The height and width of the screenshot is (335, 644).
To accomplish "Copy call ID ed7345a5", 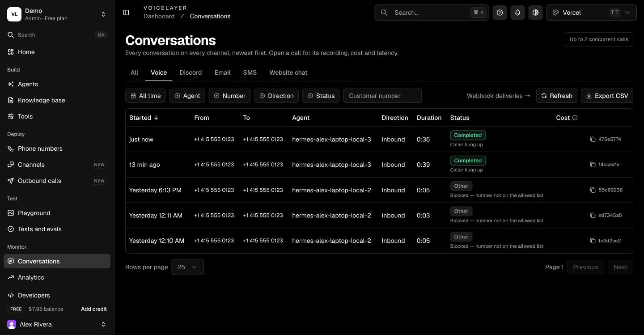I will point(593,215).
